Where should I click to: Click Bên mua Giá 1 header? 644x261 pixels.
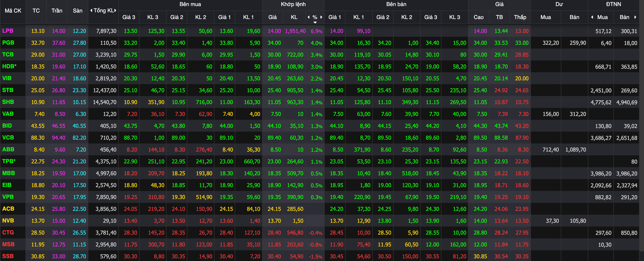tap(225, 17)
